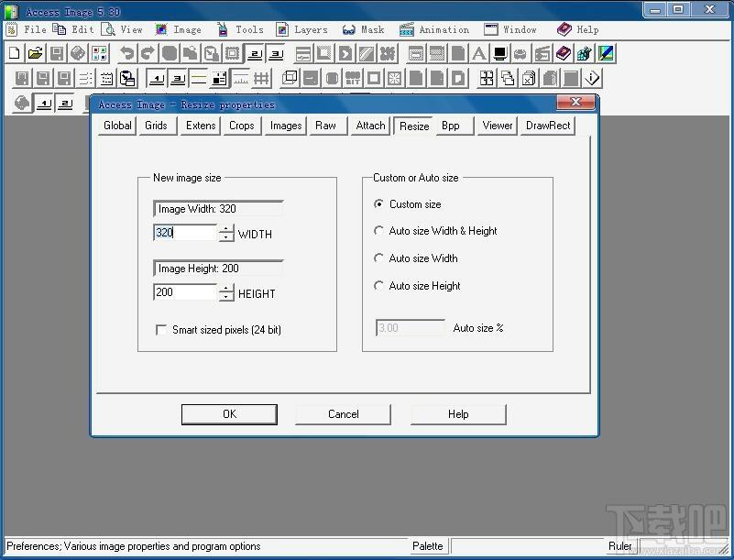
Task: Click the close documents X-page icon
Action: tap(529, 78)
